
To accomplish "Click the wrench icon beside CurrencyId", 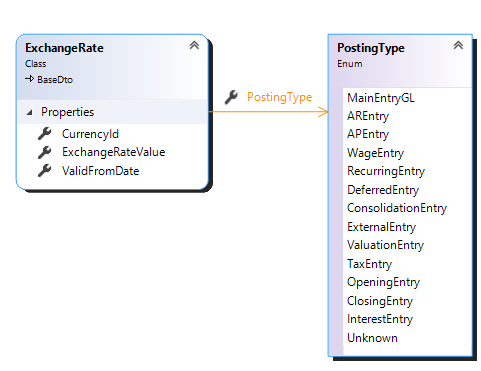I will 45,134.
